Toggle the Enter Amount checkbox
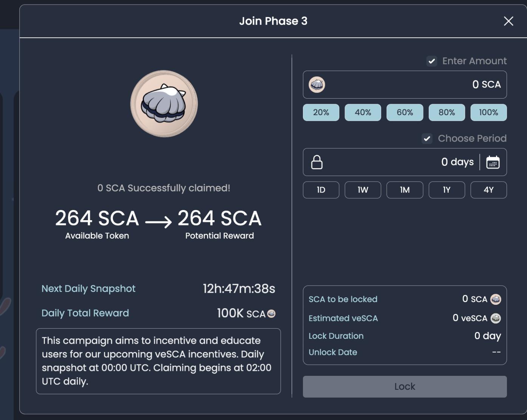The width and height of the screenshot is (527, 420). pos(432,61)
